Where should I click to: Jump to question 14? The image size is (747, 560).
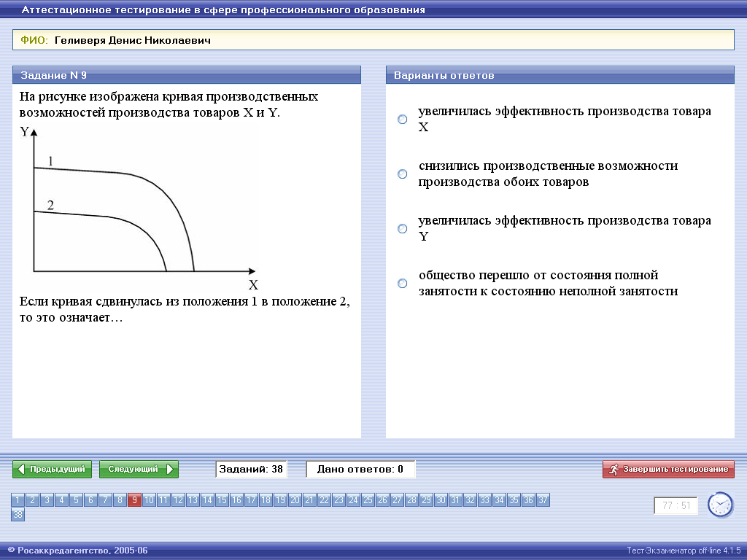point(207,500)
